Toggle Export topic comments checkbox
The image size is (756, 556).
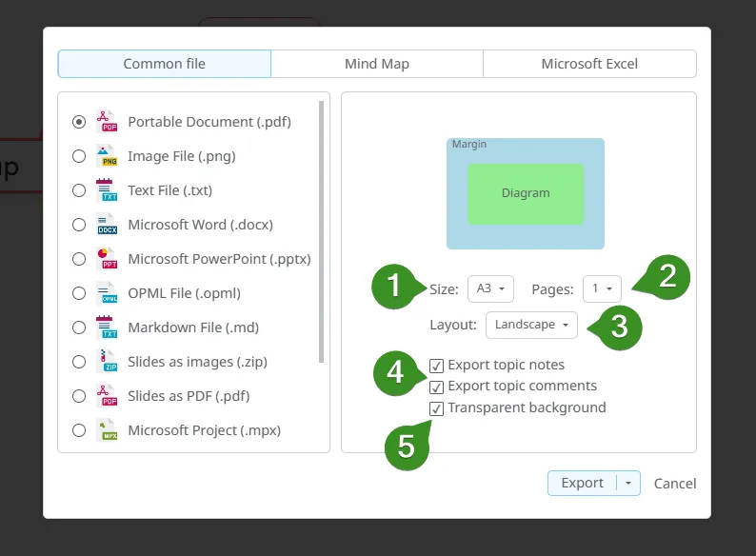[436, 387]
